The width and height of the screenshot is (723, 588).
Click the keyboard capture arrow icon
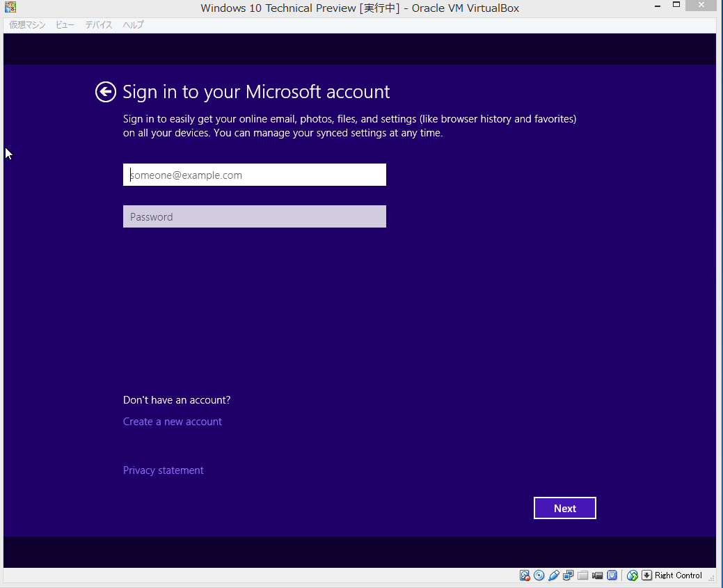[646, 575]
